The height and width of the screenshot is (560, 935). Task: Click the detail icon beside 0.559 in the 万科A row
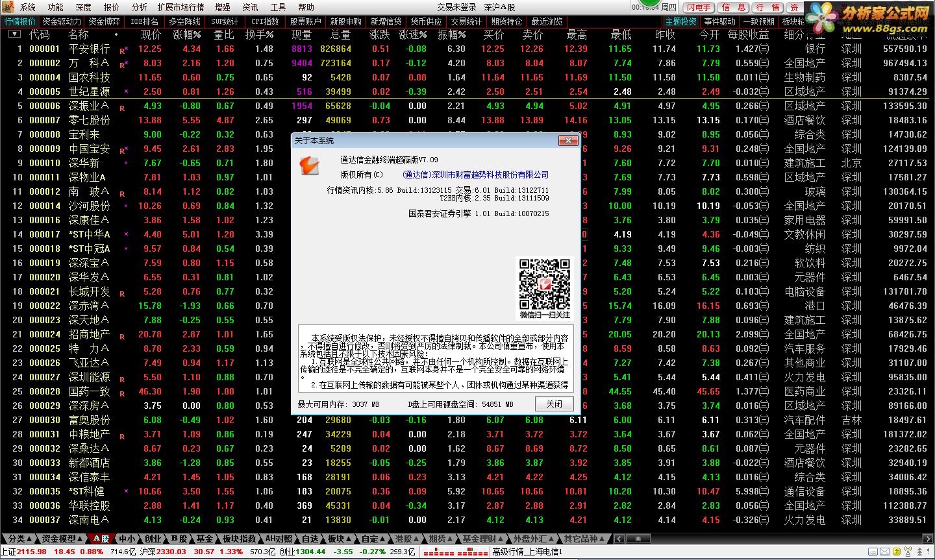[x=764, y=63]
